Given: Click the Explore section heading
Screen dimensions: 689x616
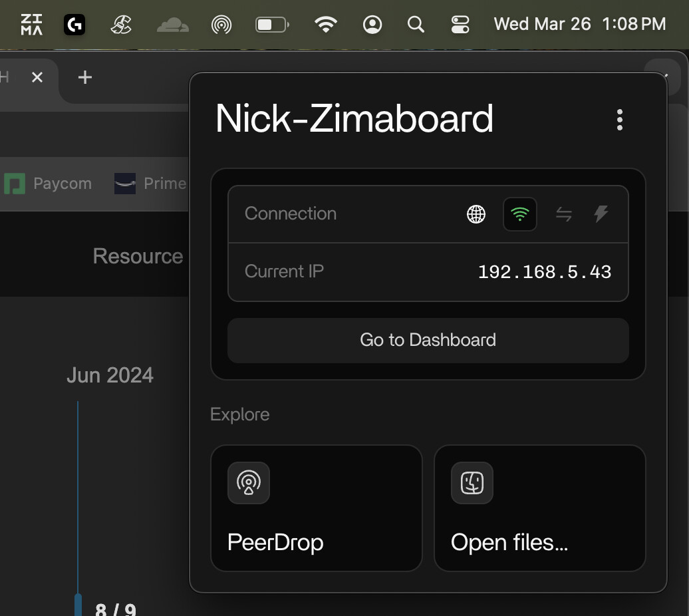Looking at the screenshot, I should click(240, 414).
